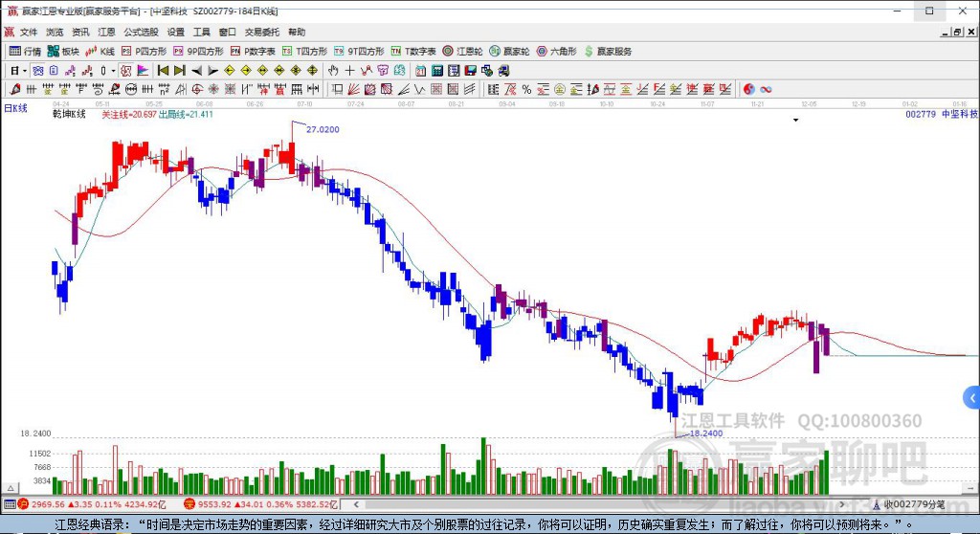Open the 江恩 menu
The image size is (980, 534).
tap(106, 32)
